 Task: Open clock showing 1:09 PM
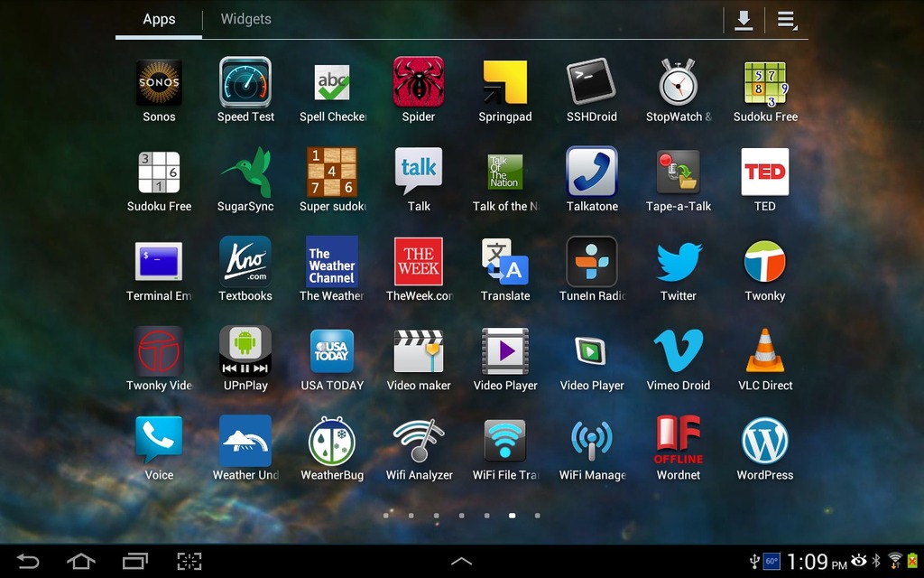coord(816,561)
